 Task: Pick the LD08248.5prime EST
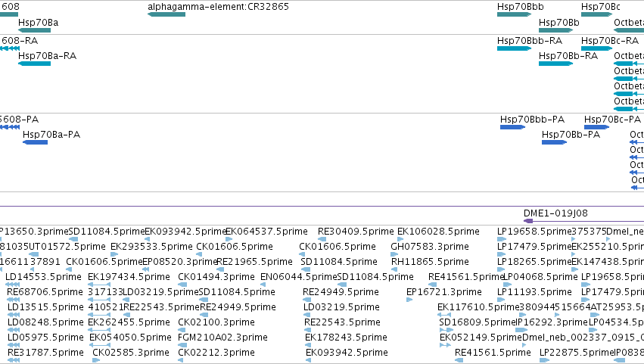tap(14, 330)
